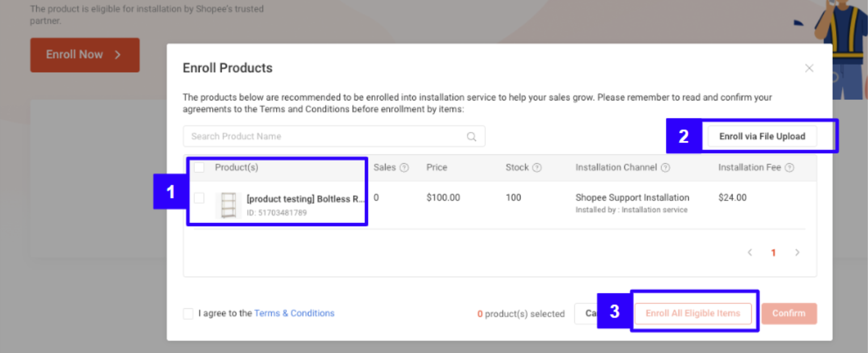
Task: Click 'Installed by : Installation service' text
Action: pyautogui.click(x=632, y=210)
